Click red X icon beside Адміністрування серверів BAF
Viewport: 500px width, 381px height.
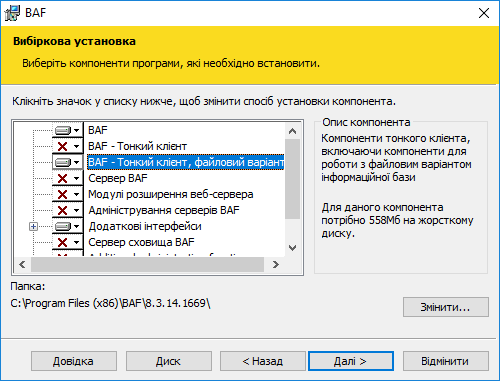click(63, 210)
